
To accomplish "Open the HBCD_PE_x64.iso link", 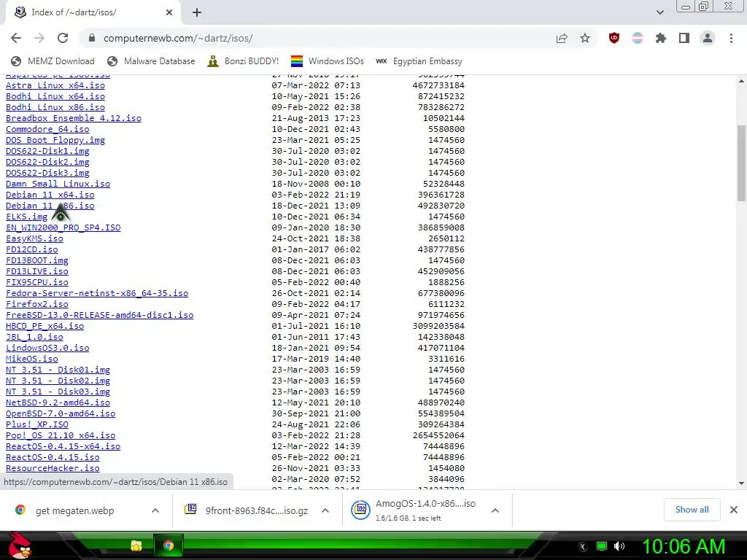I will (x=44, y=326).
